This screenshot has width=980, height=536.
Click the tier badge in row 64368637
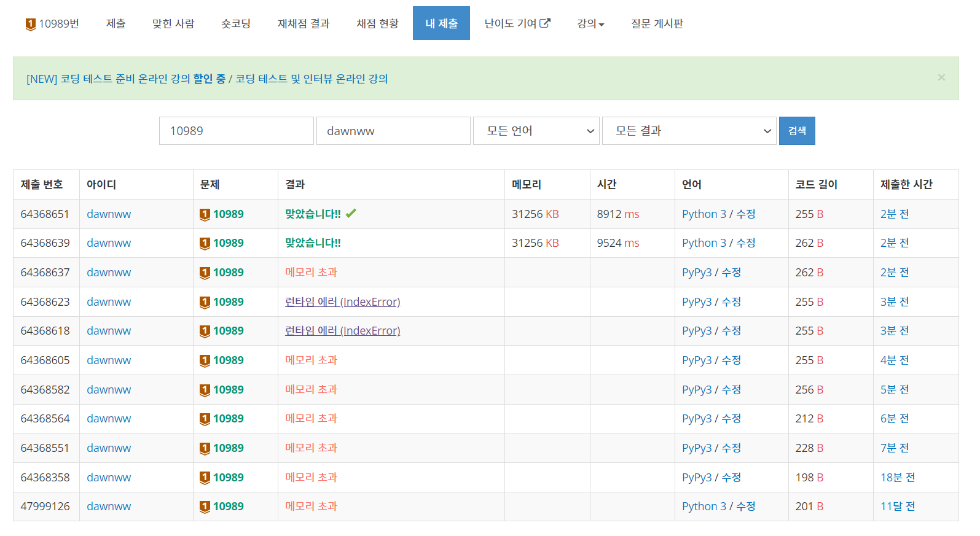[x=205, y=273]
